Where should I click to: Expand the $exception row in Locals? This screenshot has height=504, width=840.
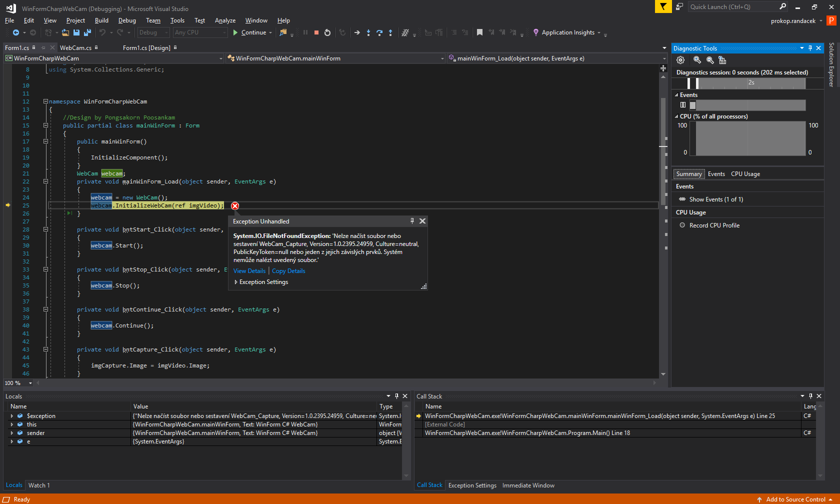[x=12, y=416]
